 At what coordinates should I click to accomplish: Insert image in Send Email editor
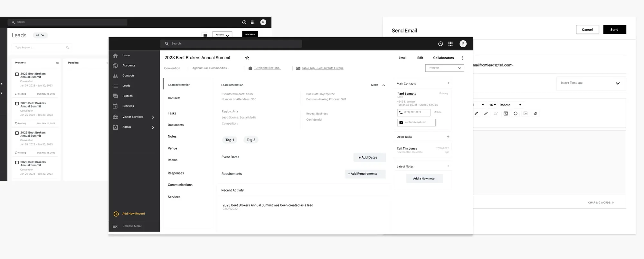pos(526,114)
